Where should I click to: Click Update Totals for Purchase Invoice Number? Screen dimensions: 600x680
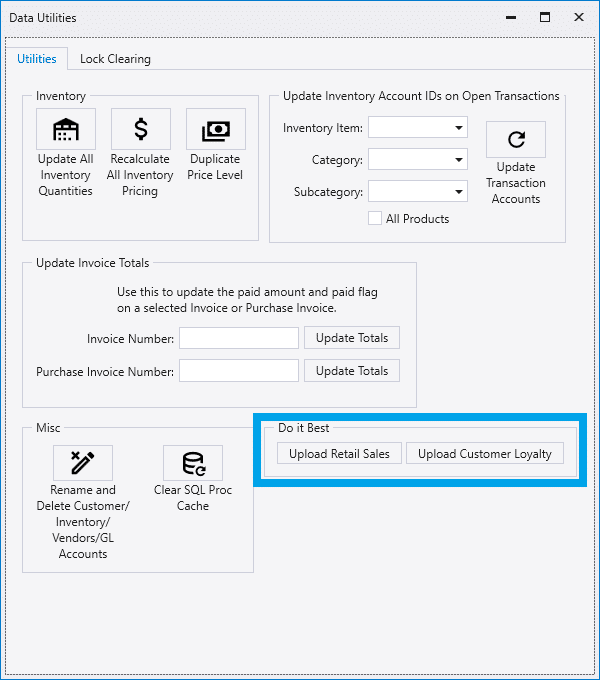coord(352,371)
